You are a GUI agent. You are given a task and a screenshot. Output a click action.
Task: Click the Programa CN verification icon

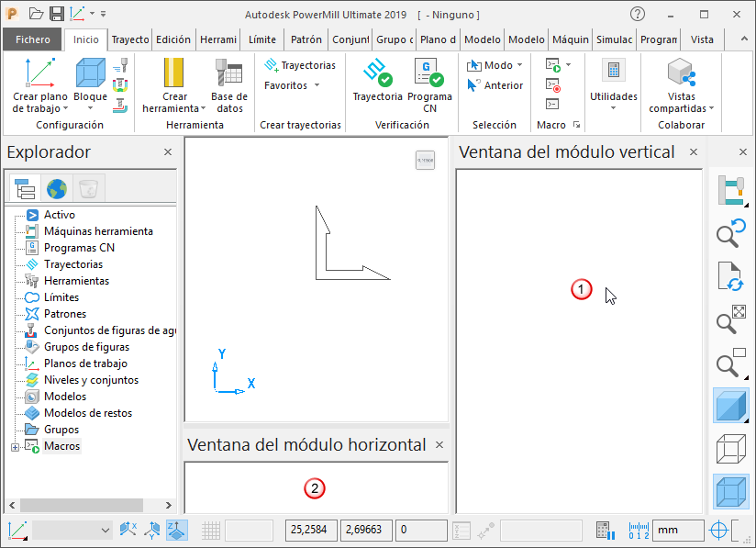(429, 73)
